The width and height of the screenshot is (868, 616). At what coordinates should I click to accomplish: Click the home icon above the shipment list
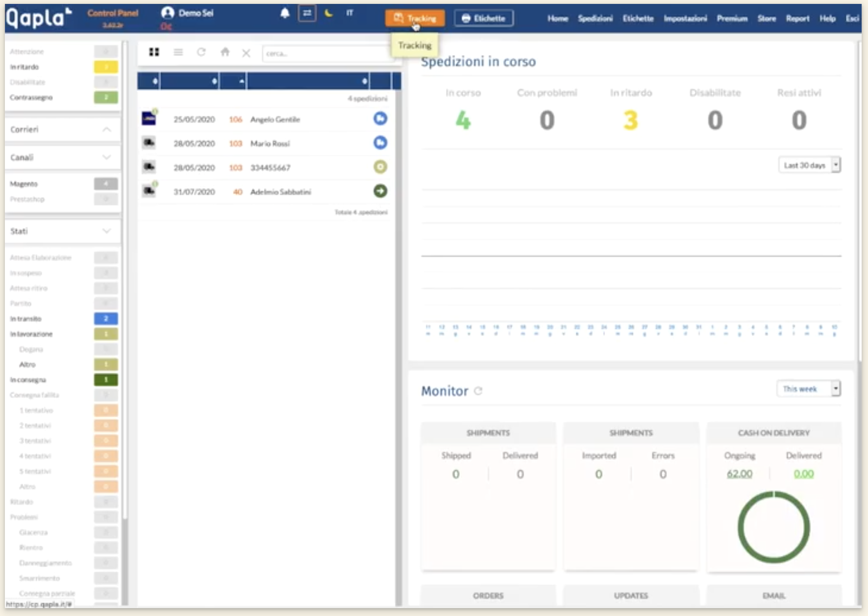pos(225,52)
